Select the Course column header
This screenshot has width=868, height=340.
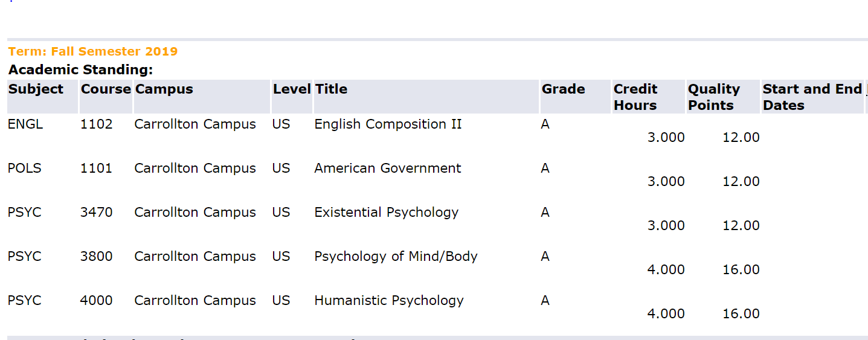point(106,89)
